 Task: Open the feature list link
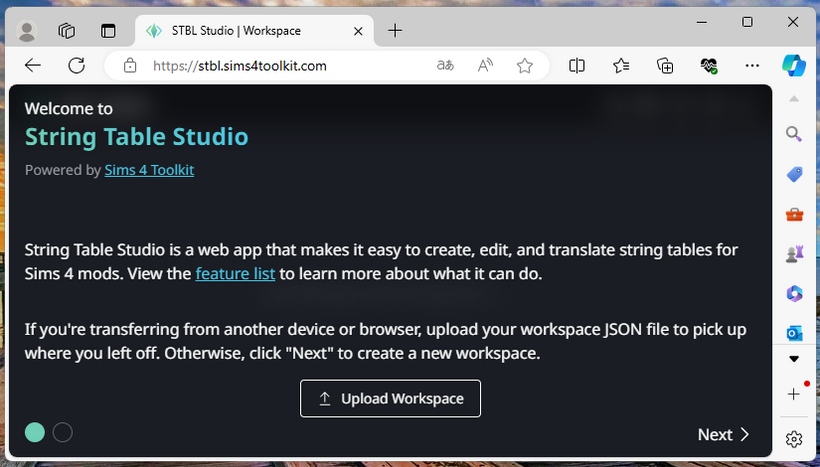coord(235,273)
